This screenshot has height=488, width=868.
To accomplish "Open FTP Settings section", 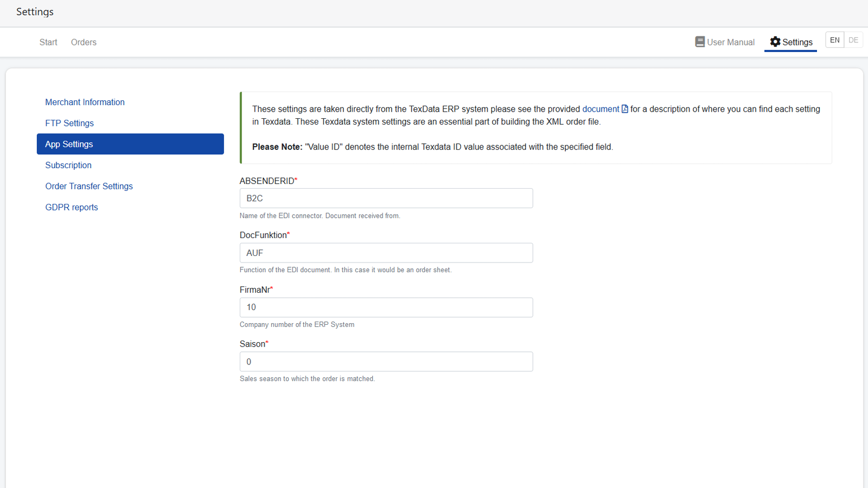I will [x=69, y=123].
